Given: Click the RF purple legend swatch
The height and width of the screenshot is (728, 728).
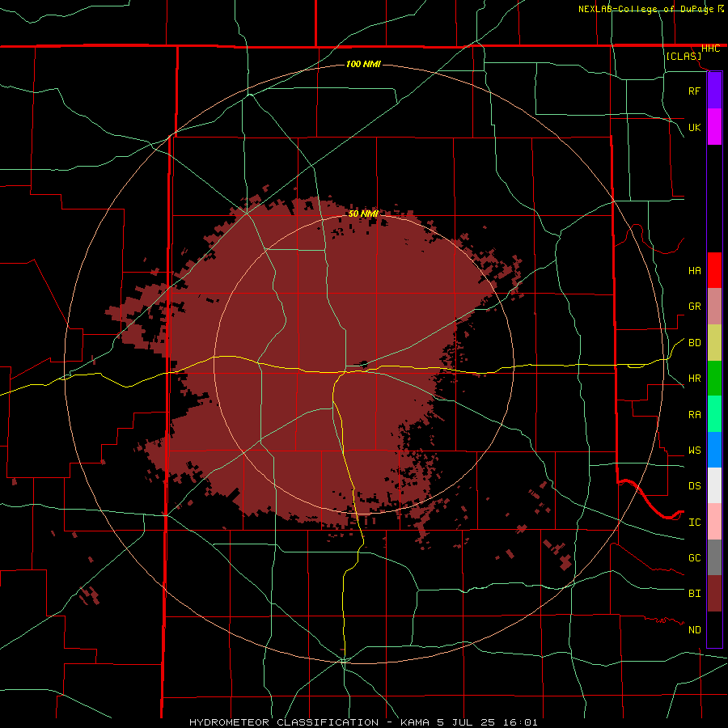Looking at the screenshot, I should coord(714,91).
